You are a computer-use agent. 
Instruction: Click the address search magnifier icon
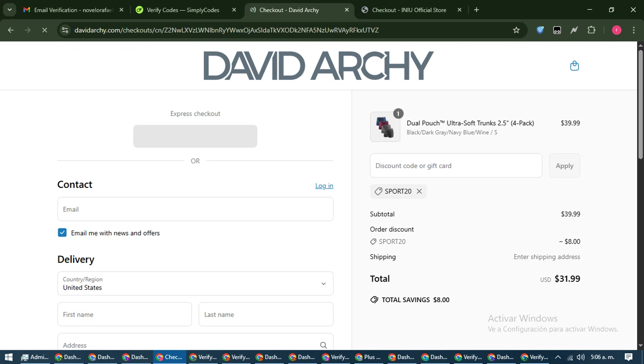pos(323,345)
